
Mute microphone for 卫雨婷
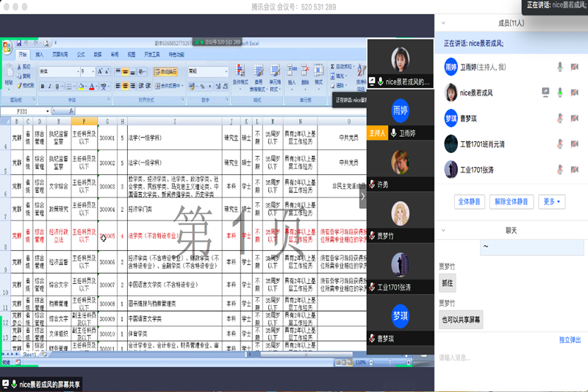pos(560,67)
